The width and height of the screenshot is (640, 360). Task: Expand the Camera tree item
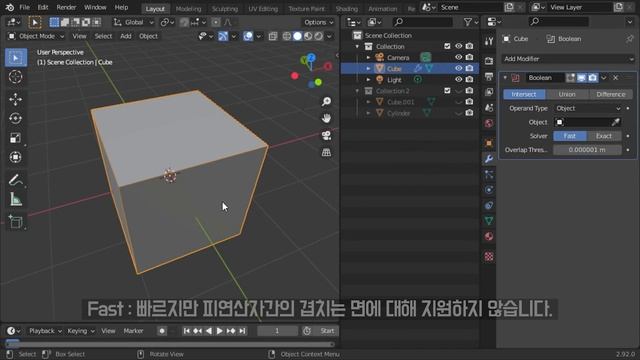[368, 58]
